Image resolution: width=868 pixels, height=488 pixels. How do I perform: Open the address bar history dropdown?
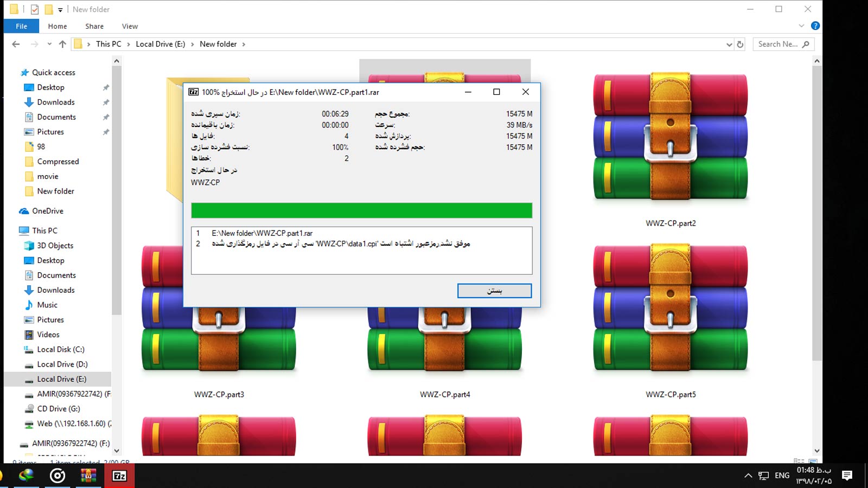pos(729,44)
